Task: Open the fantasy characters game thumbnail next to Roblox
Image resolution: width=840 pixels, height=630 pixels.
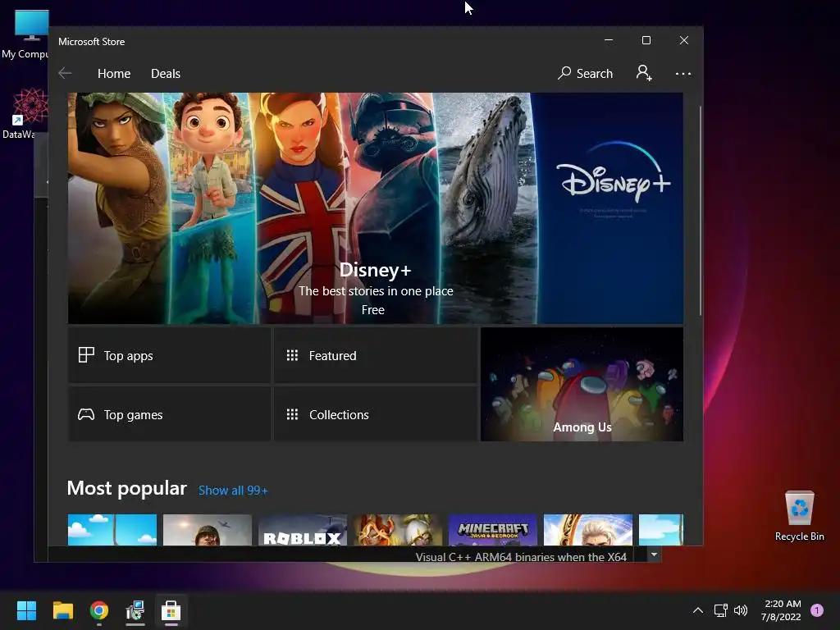Action: click(398, 530)
